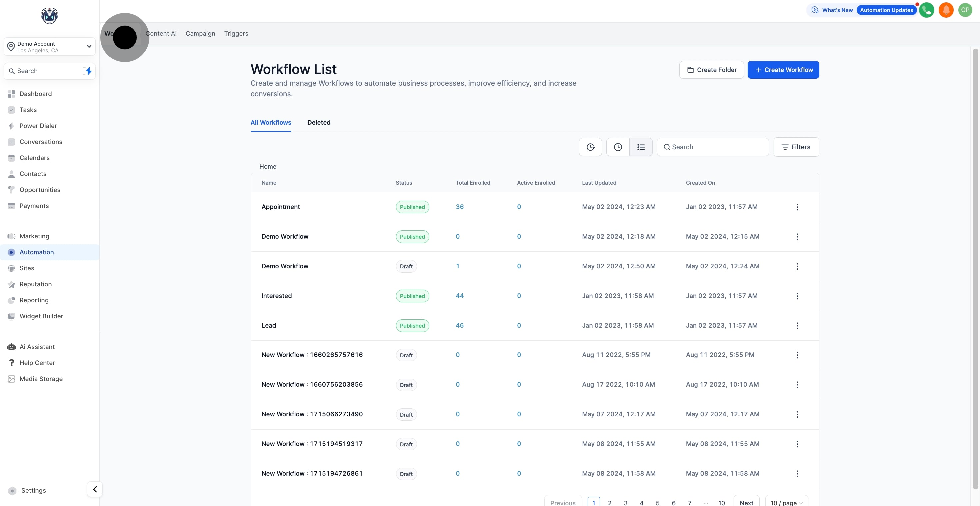The width and height of the screenshot is (980, 506).
Task: Open actions menu for Published Demo Workflow
Action: pyautogui.click(x=797, y=237)
